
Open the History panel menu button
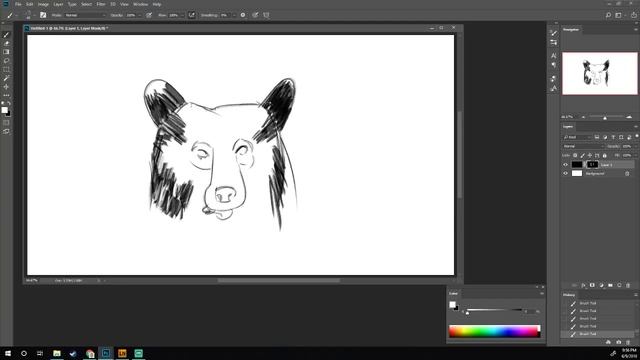(x=636, y=295)
